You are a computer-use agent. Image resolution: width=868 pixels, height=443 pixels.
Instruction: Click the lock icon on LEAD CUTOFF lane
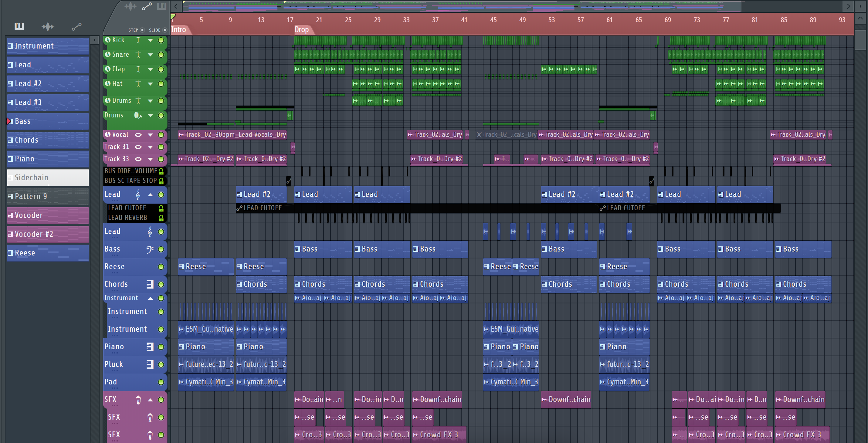click(161, 208)
